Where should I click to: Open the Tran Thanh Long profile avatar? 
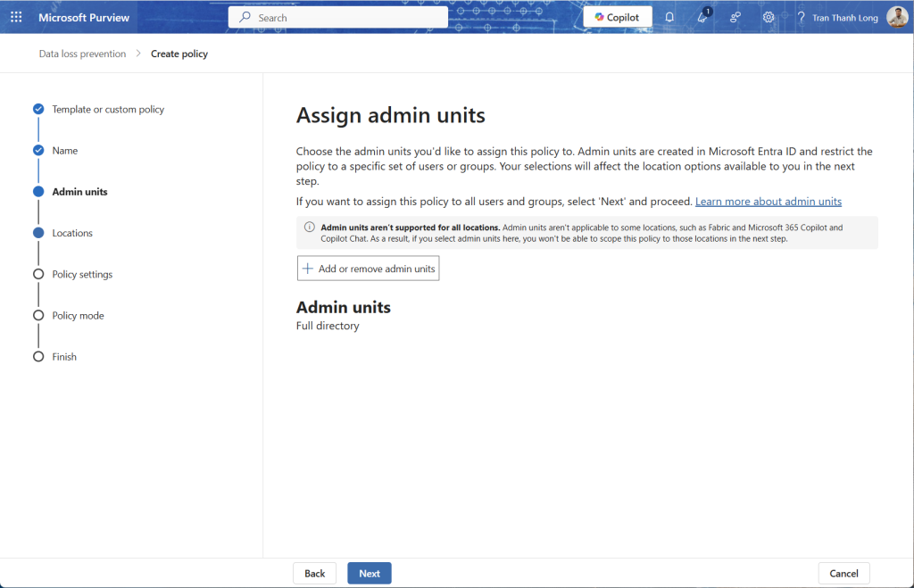896,18
